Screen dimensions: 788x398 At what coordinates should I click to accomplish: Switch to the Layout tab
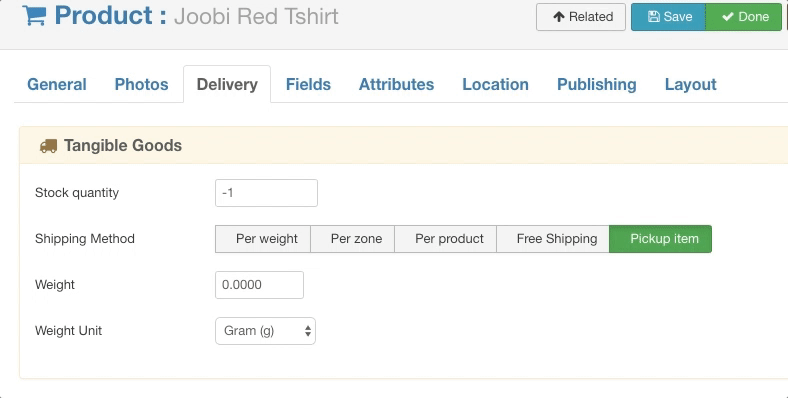tap(691, 84)
